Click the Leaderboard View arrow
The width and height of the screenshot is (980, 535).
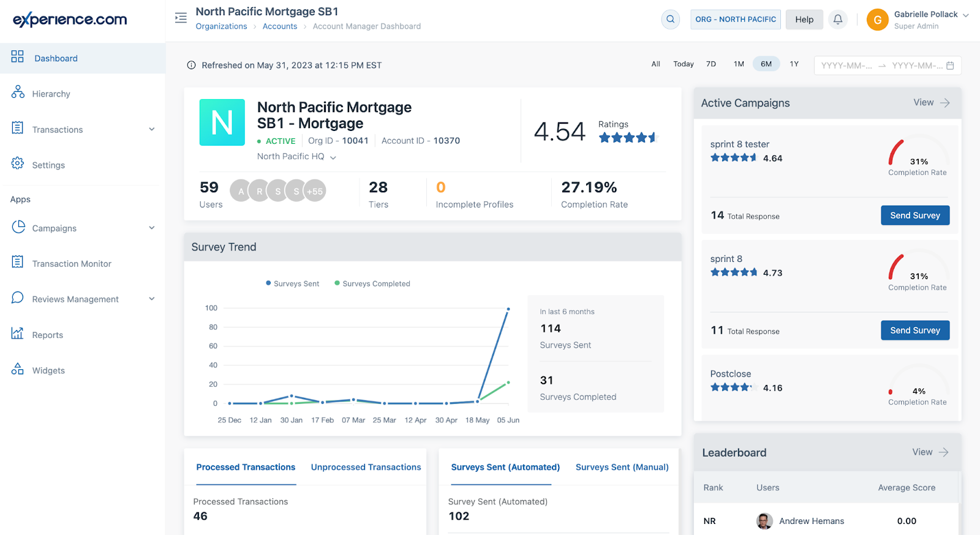coord(944,452)
